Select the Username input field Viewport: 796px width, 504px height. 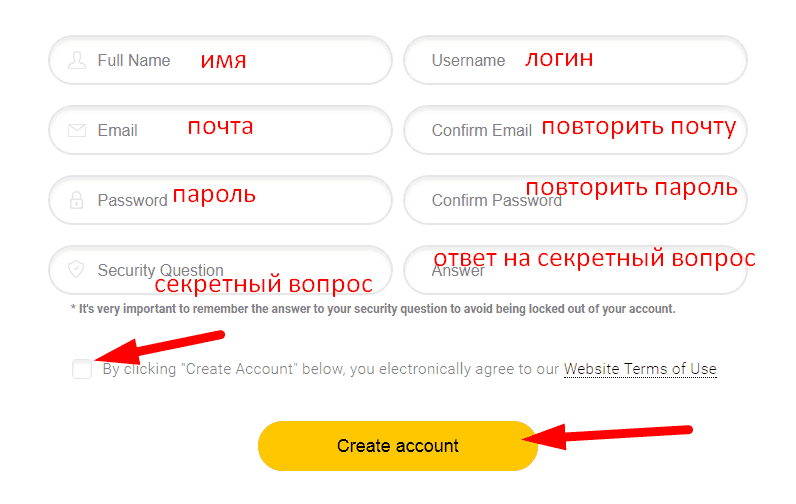coord(575,60)
